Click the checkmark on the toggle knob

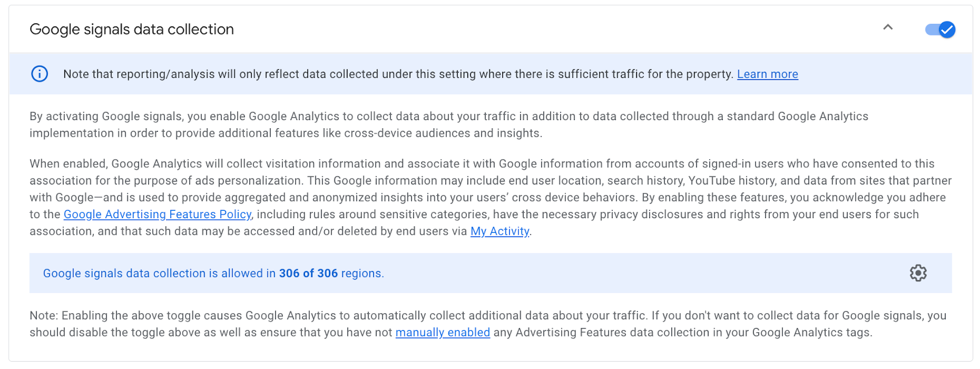[x=947, y=29]
